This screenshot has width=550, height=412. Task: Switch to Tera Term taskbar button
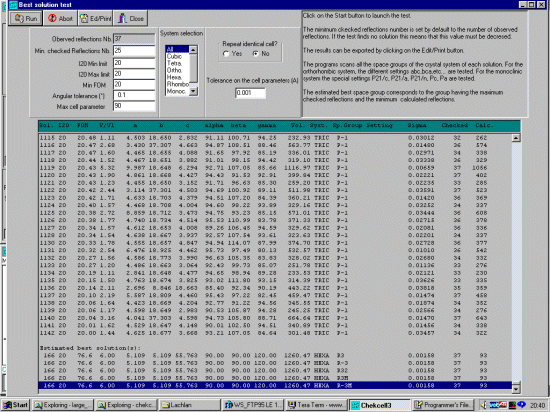coord(316,405)
